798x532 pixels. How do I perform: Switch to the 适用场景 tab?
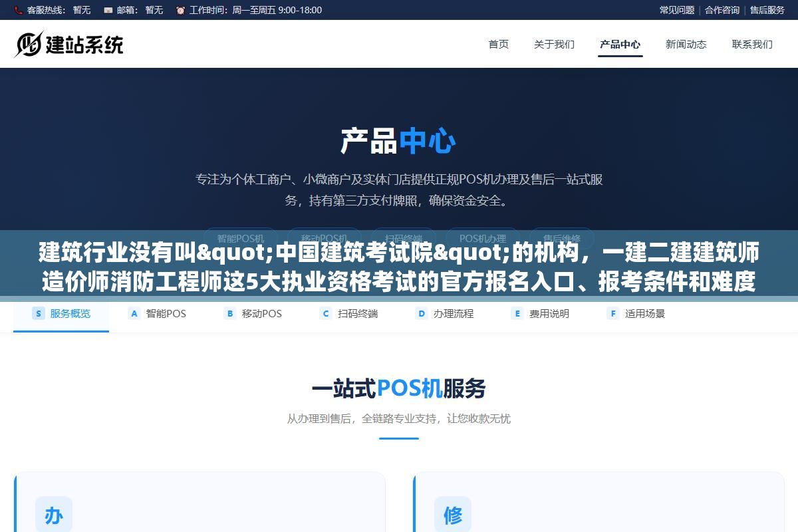[636, 314]
